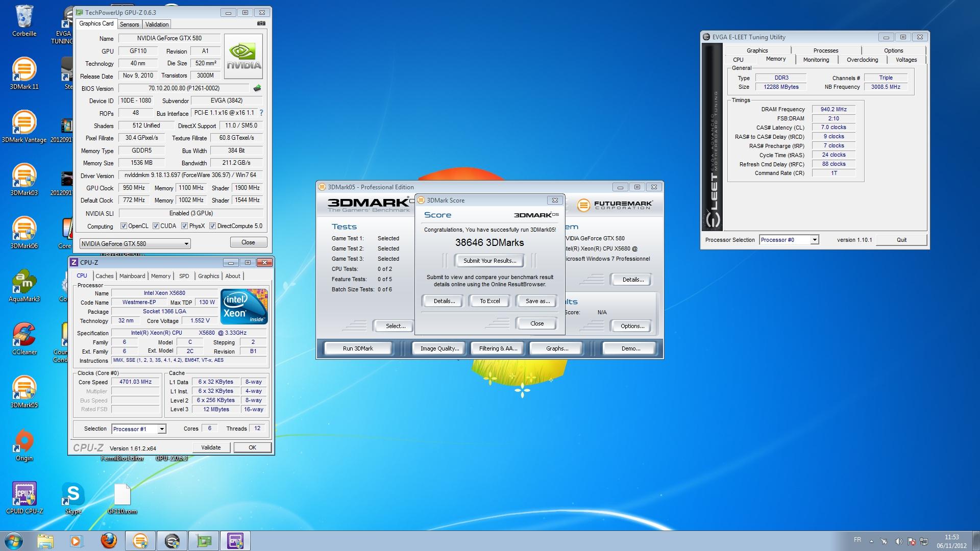Open Firefox from the taskbar
This screenshot has height=551, width=980.
click(x=108, y=541)
